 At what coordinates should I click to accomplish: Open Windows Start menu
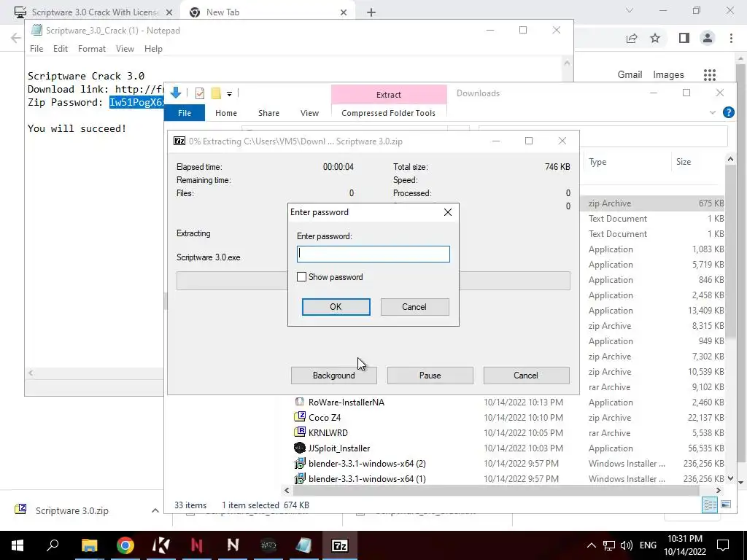pos(18,545)
